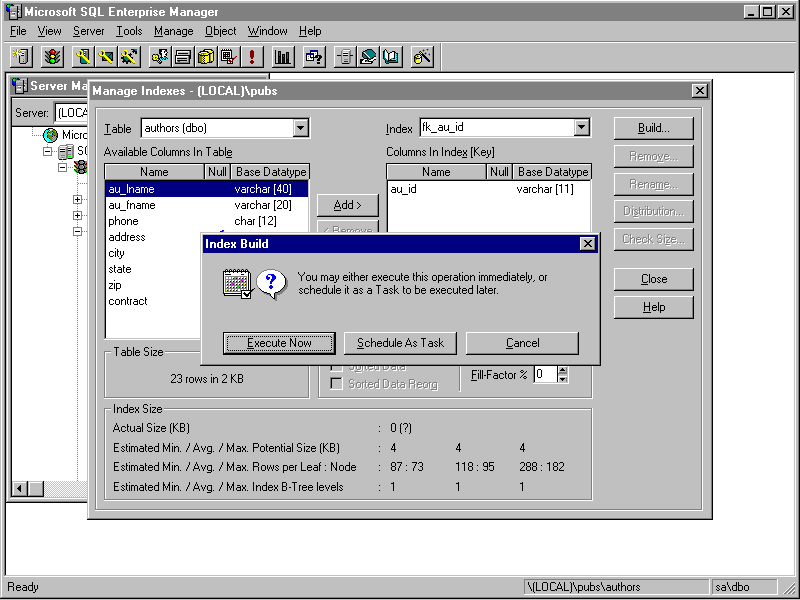This screenshot has width=800, height=600.
Task: Open the Manage menu
Action: [173, 31]
